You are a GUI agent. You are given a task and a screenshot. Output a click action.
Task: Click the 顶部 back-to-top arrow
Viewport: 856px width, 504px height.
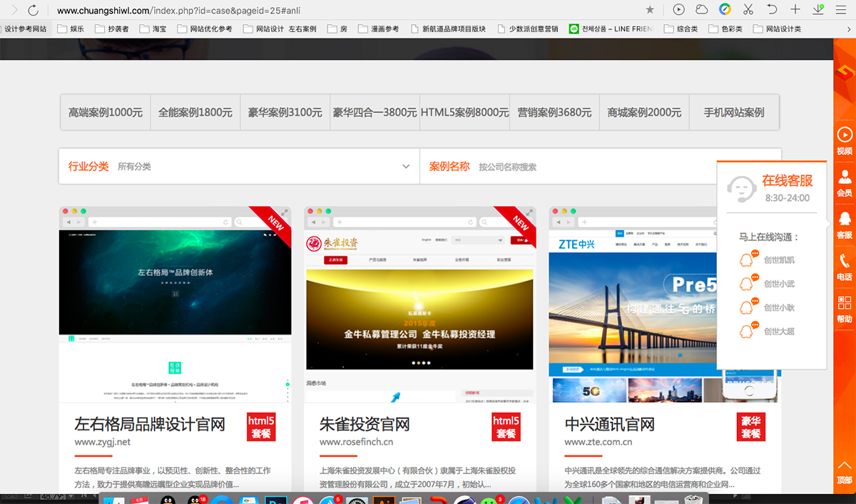tap(844, 472)
